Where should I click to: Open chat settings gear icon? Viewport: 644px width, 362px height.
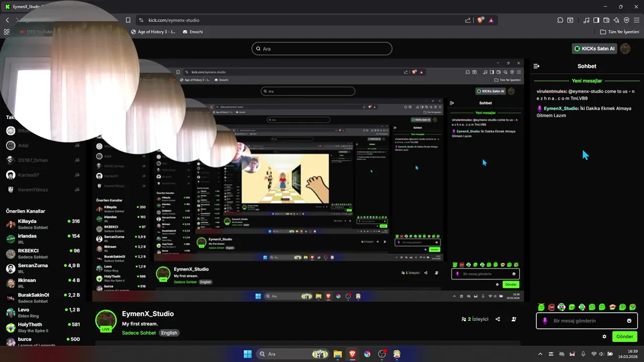(604, 336)
